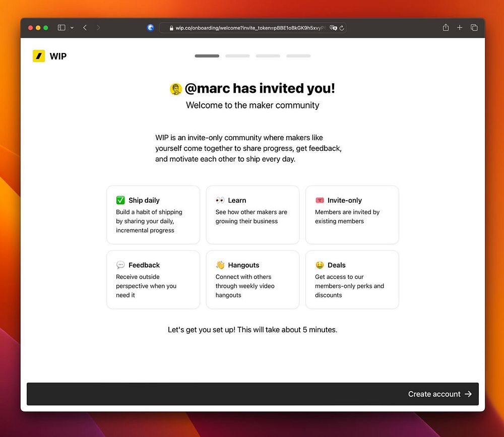Click 'Receive outside perspective' description
The height and width of the screenshot is (437, 504).
(x=146, y=286)
